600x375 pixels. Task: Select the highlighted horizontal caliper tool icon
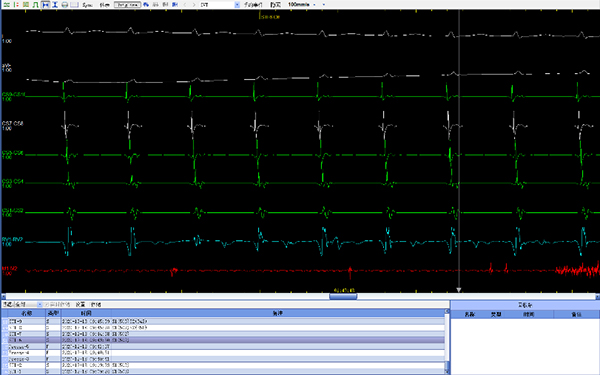click(x=46, y=5)
